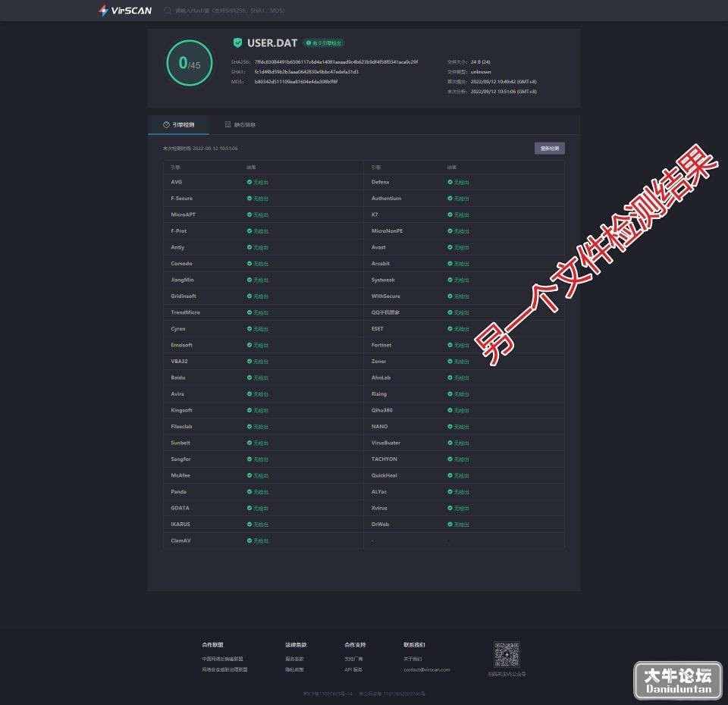Image resolution: width=728 pixels, height=705 pixels.
Task: Click the TACHYON engine name
Action: click(384, 459)
